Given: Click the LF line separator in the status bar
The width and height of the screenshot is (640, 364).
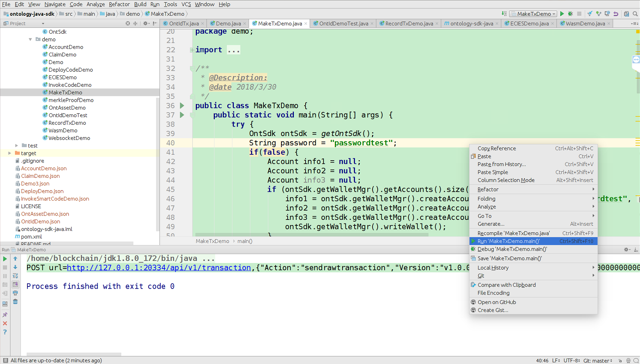Looking at the screenshot, I should point(556,361).
